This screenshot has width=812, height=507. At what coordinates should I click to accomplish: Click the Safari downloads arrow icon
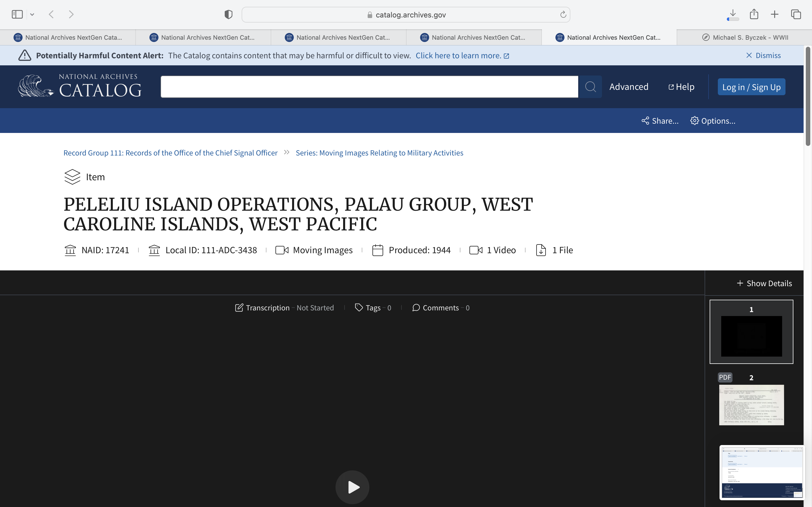click(x=733, y=14)
